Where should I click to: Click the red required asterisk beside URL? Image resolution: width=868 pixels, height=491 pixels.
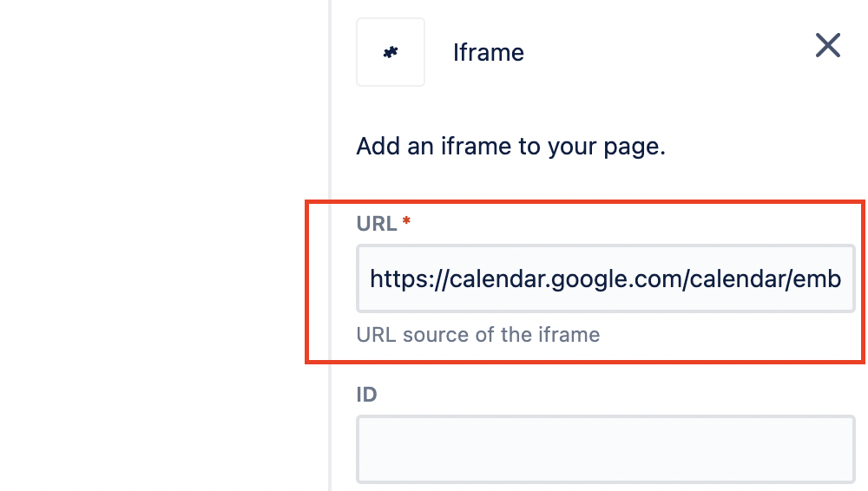coord(406,221)
